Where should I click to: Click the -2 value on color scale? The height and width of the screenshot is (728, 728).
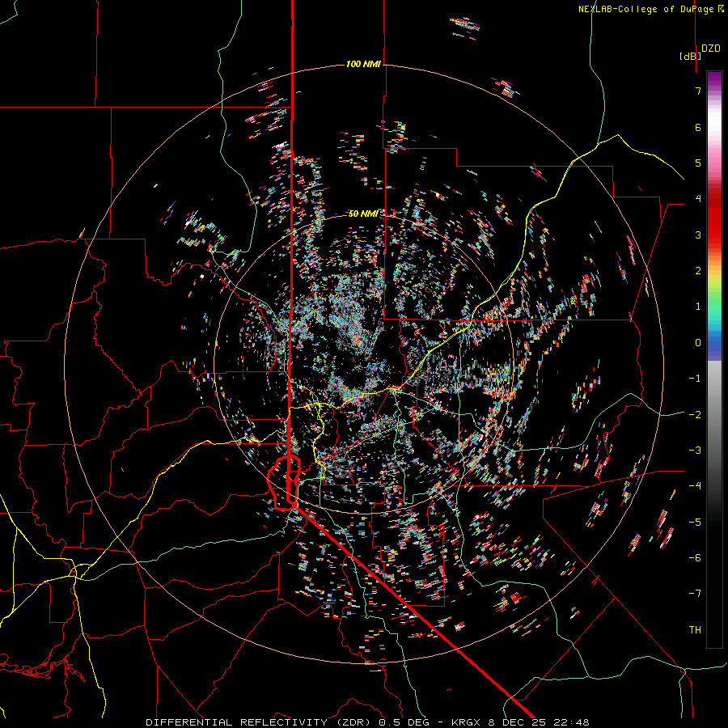[x=695, y=415]
